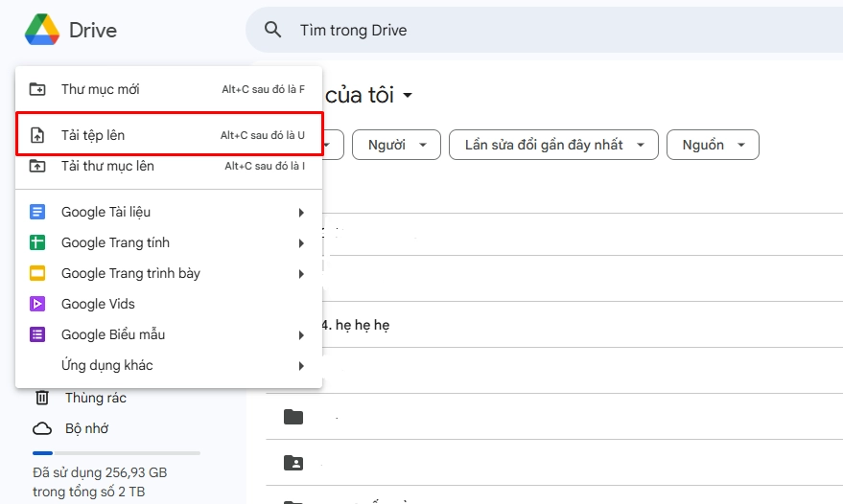The image size is (843, 504).
Task: Create a new Google Biểu mẫu
Action: [169, 334]
